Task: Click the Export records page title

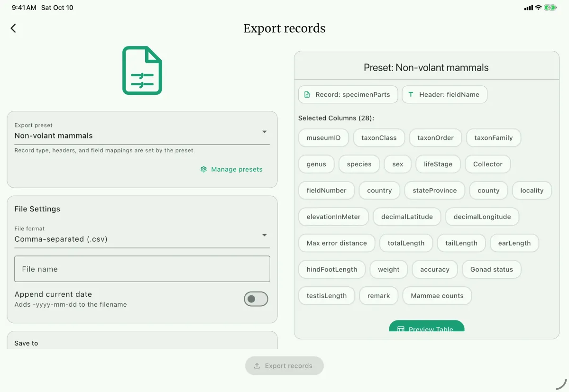Action: pos(284,28)
